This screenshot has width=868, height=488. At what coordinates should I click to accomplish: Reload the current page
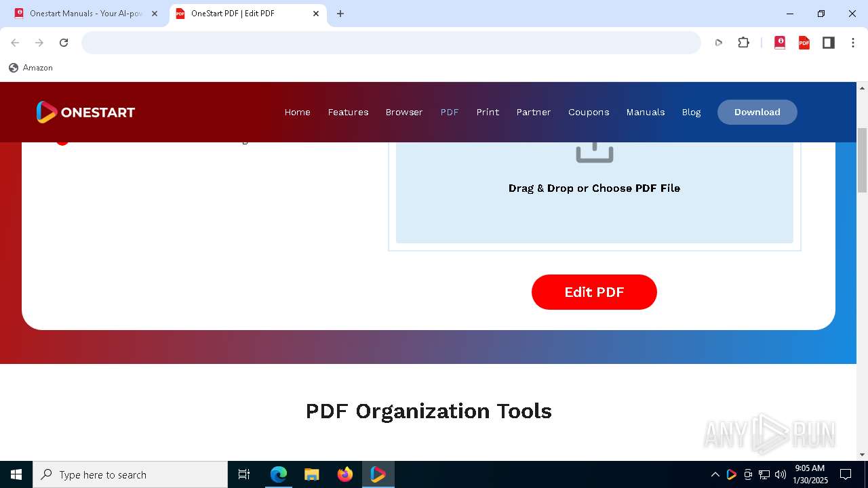[x=64, y=43]
